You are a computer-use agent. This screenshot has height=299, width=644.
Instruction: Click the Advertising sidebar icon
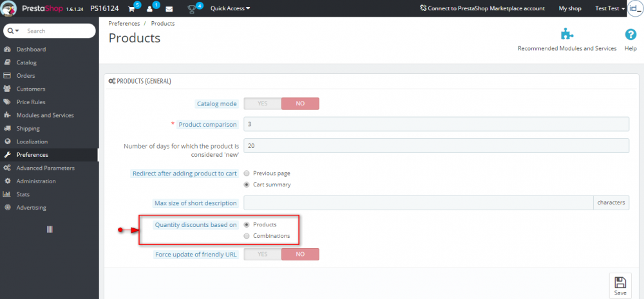click(7, 208)
